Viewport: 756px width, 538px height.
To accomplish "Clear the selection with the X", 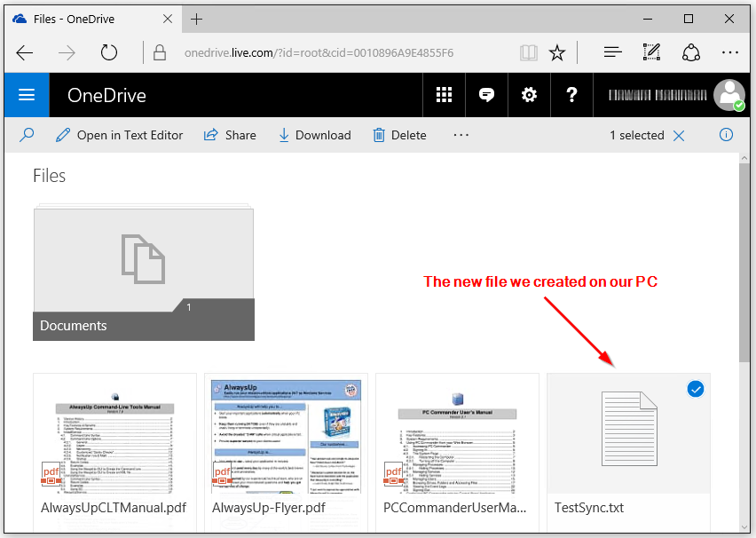I will tap(679, 136).
